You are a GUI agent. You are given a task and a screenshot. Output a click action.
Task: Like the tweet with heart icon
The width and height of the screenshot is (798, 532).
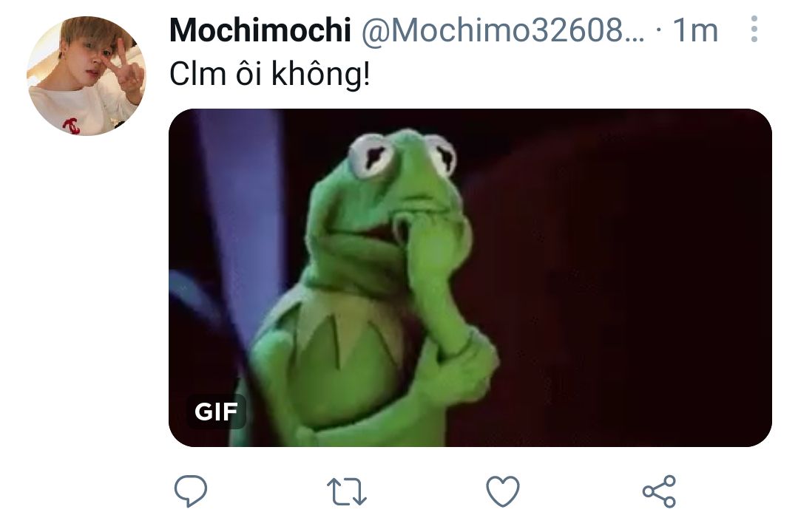point(503,491)
